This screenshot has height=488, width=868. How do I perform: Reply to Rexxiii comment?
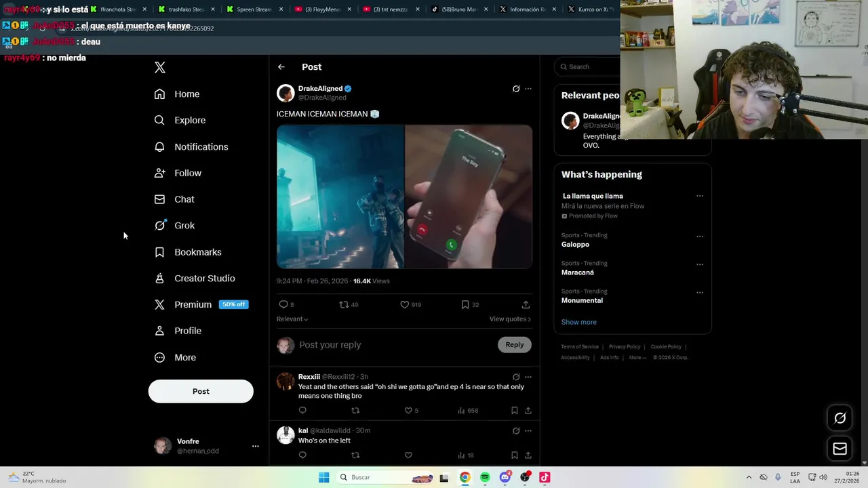point(302,411)
